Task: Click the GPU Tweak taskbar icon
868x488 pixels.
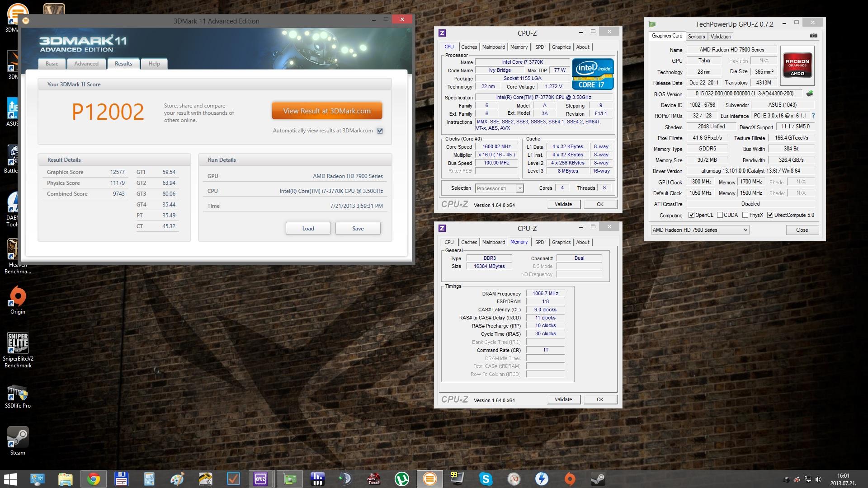Action: (x=373, y=479)
